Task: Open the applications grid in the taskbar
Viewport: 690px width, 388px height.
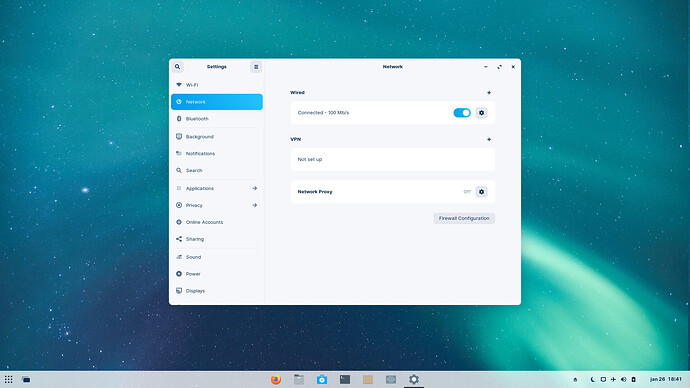Action: [x=8, y=379]
